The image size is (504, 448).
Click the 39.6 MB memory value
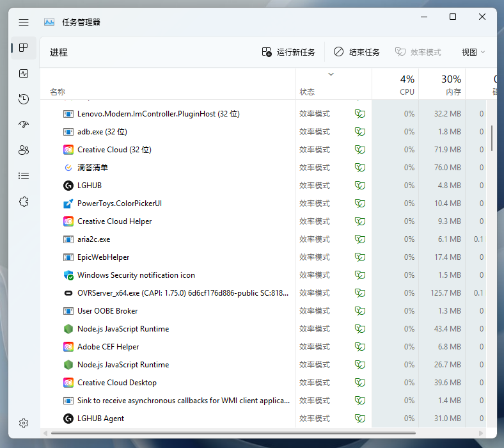pos(448,383)
